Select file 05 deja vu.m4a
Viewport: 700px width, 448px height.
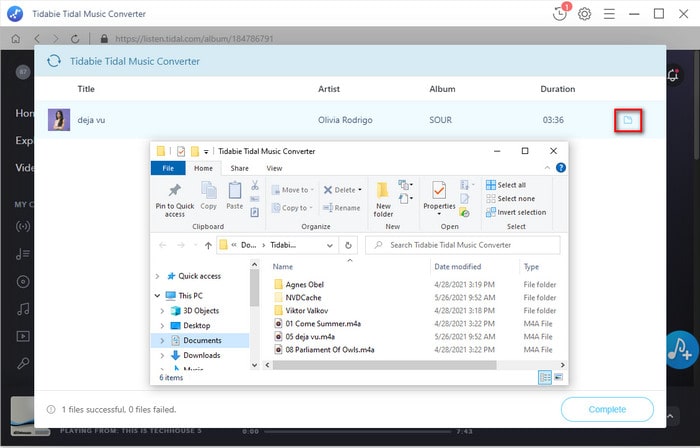310,336
